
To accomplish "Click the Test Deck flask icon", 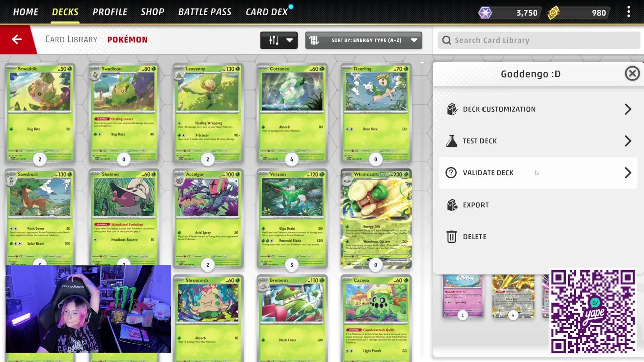I will click(x=452, y=141).
